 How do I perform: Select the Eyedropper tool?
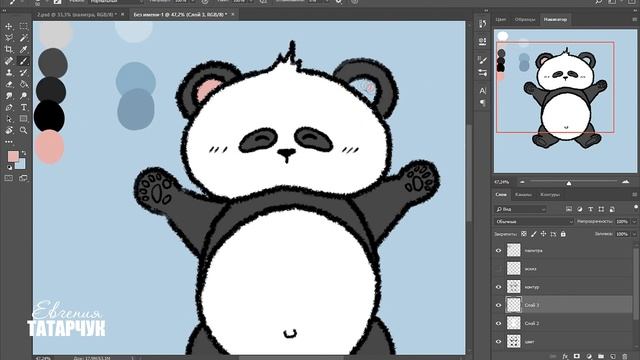coord(23,49)
